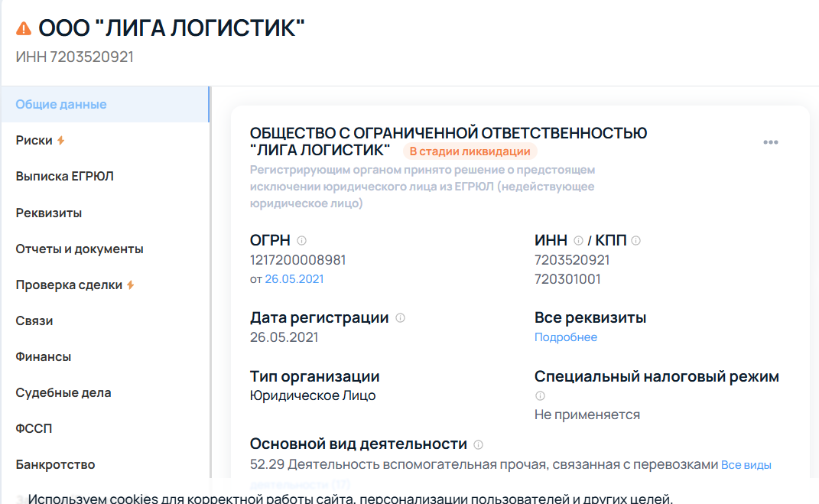This screenshot has width=819, height=504.
Task: Click the 52.29 main activity description
Action: pyautogui.click(x=484, y=464)
